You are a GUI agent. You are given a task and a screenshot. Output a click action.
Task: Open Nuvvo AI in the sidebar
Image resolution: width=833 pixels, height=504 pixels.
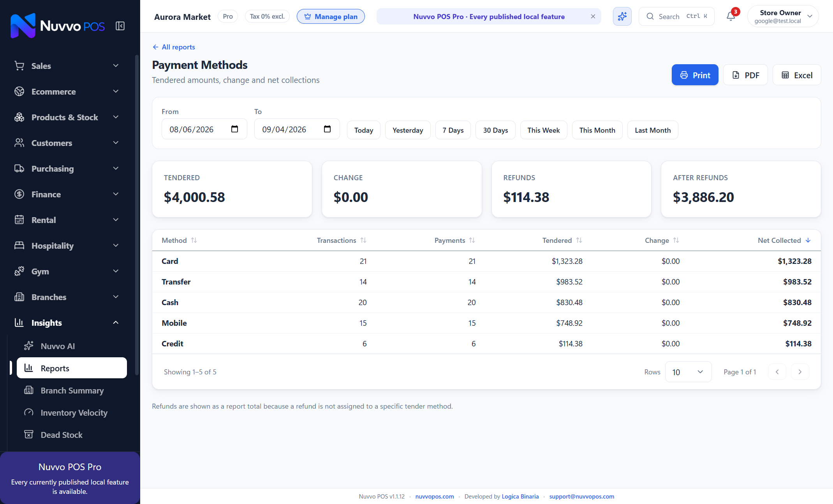[x=72, y=346]
